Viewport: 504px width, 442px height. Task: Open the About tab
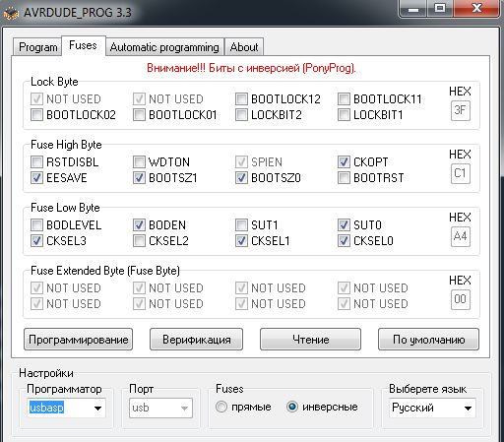click(x=244, y=47)
